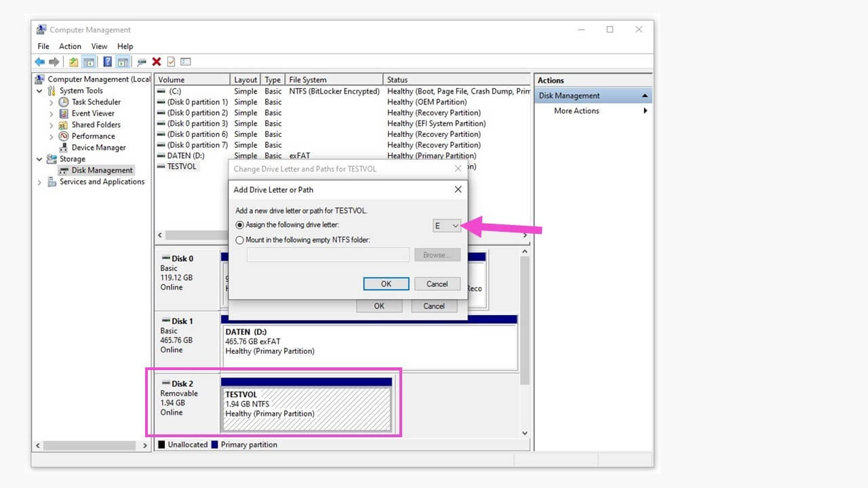This screenshot has width=868, height=488.
Task: Toggle Show/Hide Console Tree toolbar icon
Action: pyautogui.click(x=88, y=62)
